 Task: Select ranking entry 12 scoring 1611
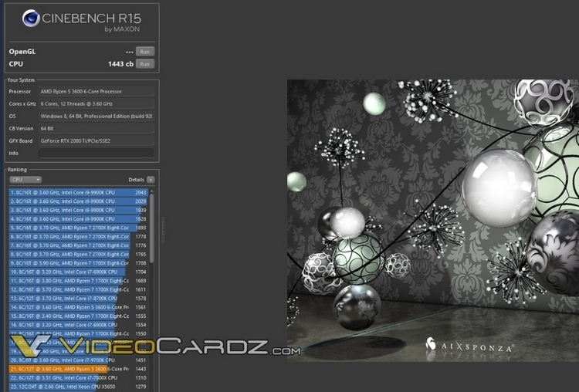click(x=78, y=289)
